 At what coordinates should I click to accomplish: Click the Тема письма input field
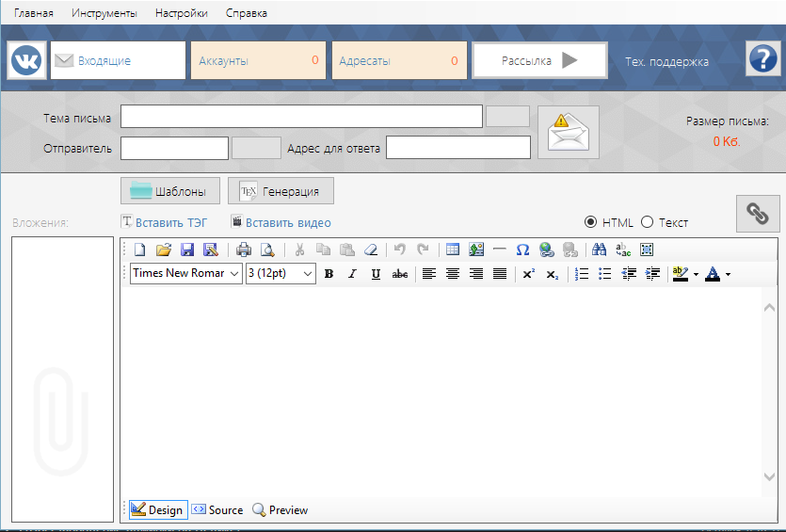click(301, 117)
